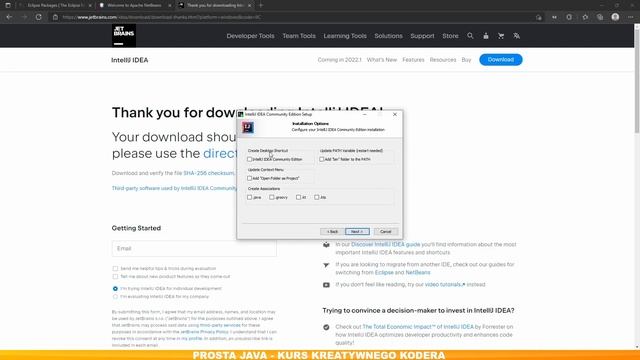Image resolution: width=640 pixels, height=360 pixels.
Task: Open the shopping cart icon
Action: click(x=501, y=36)
